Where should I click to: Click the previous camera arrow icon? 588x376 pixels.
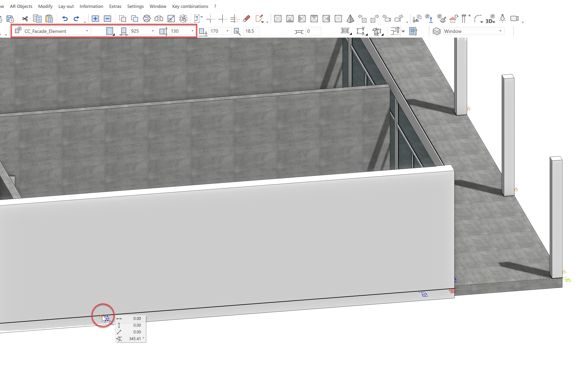(387, 19)
